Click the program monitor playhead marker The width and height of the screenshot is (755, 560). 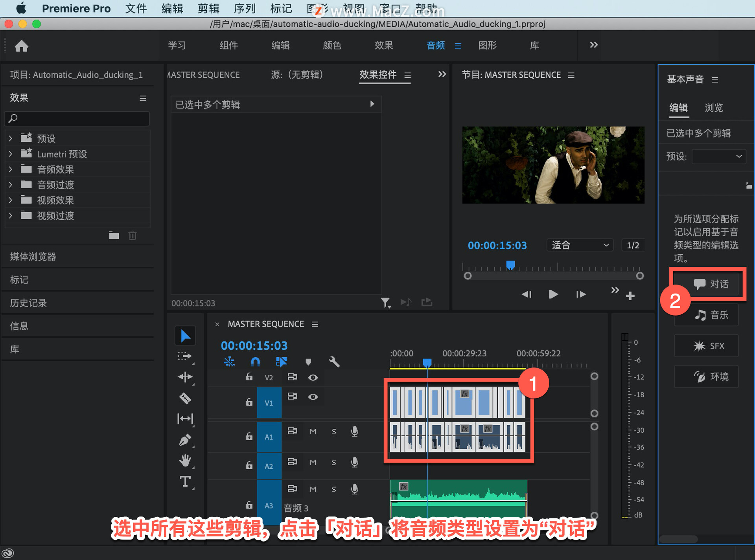click(510, 265)
